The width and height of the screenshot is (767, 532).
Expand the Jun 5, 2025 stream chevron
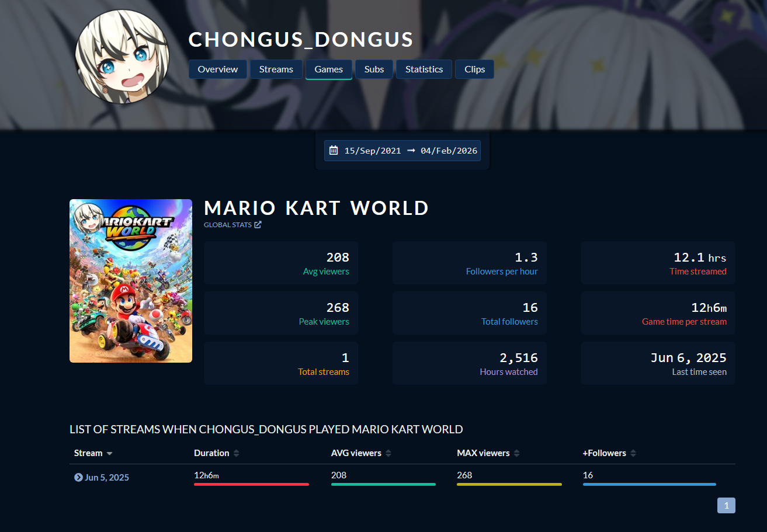78,477
